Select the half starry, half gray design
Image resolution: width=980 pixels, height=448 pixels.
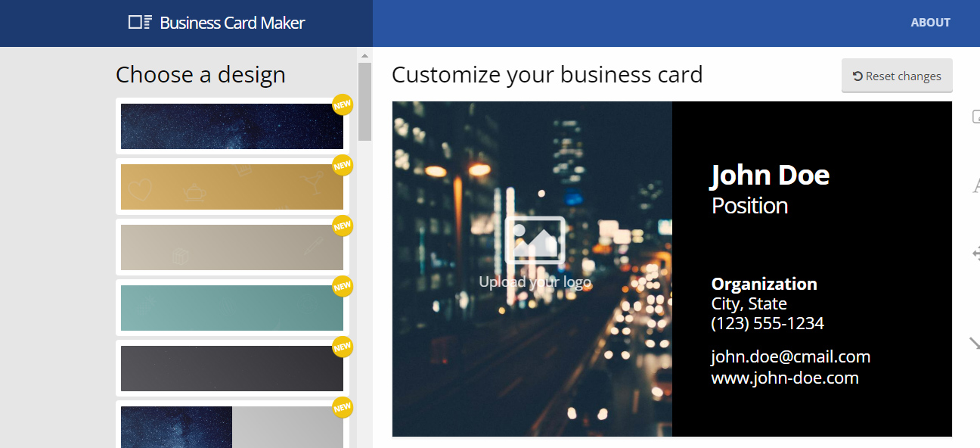(231, 427)
